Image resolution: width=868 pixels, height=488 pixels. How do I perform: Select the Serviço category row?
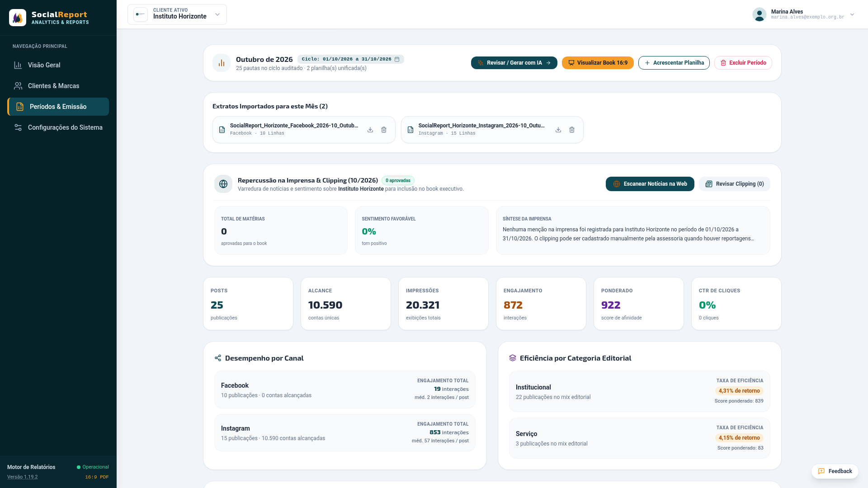(640, 438)
